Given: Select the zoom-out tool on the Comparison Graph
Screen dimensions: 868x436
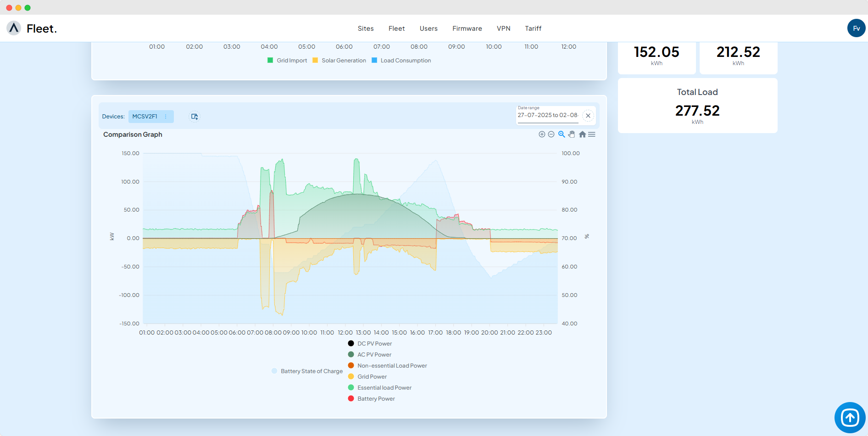Looking at the screenshot, I should (551, 134).
